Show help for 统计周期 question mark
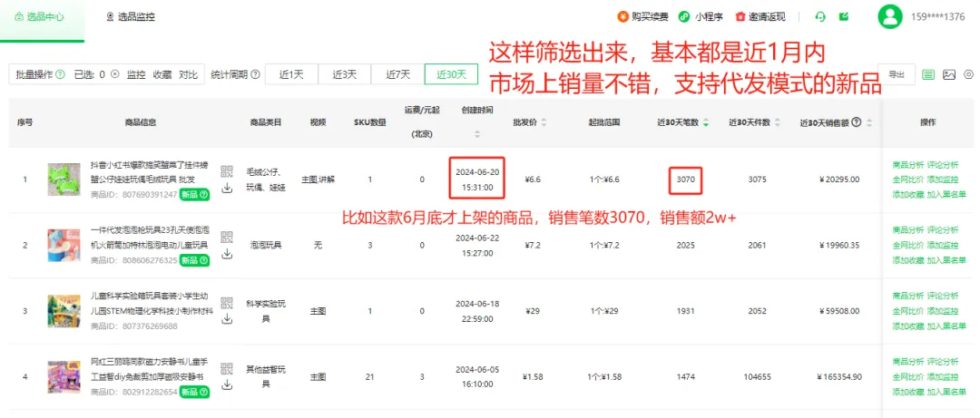The width and height of the screenshot is (980, 418). (x=255, y=74)
